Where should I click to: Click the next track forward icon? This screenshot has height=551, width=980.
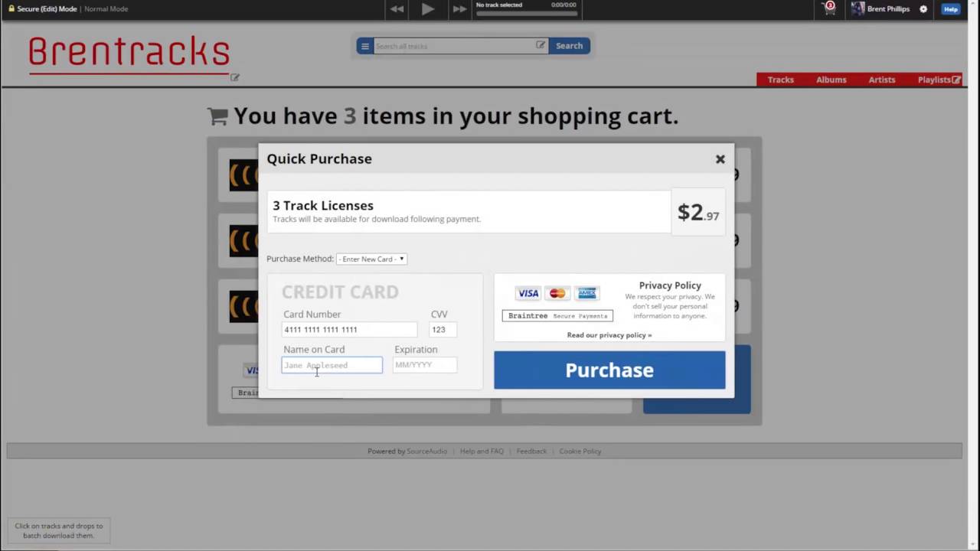pyautogui.click(x=459, y=8)
